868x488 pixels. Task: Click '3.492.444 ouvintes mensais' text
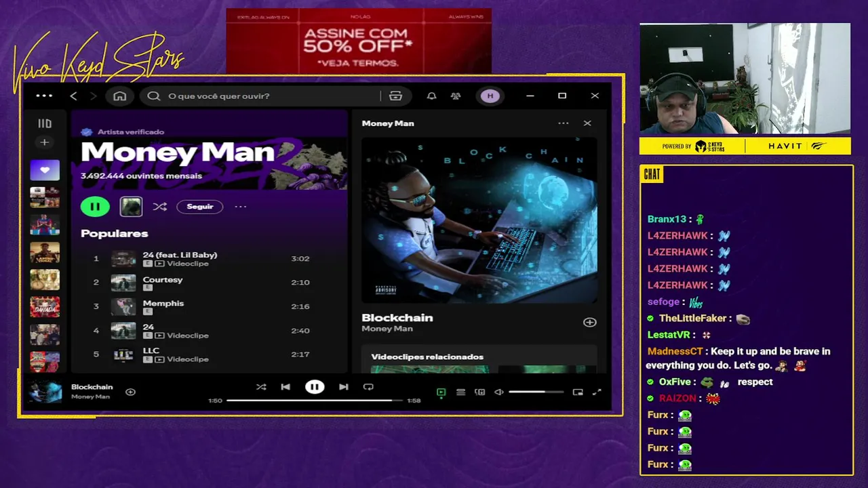141,176
